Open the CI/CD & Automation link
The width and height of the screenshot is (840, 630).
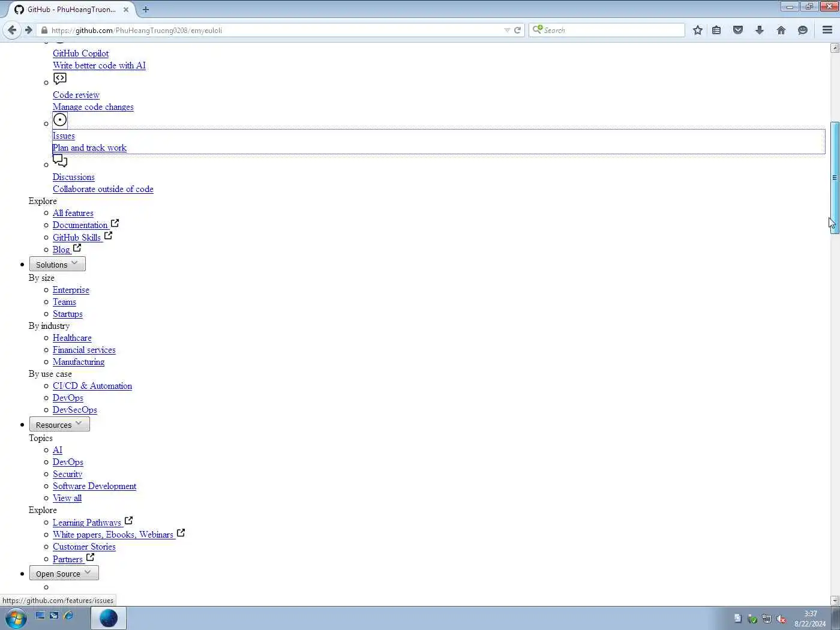coord(92,386)
